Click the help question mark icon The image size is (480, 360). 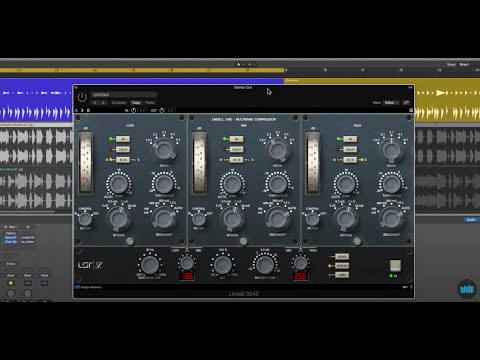[x=411, y=287]
